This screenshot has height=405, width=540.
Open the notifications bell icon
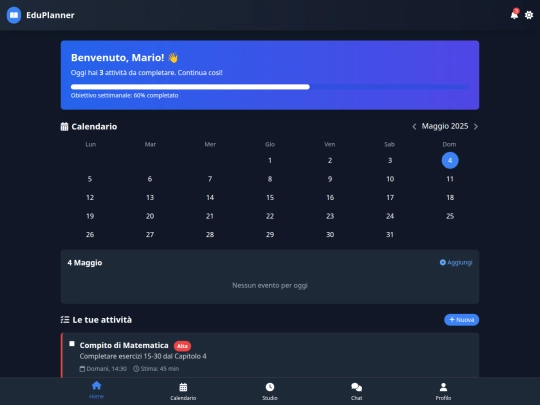coord(514,15)
